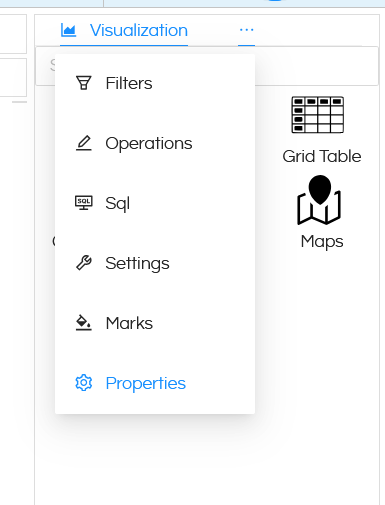385x505 pixels.
Task: Click the Sql monitor icon
Action: tap(84, 203)
